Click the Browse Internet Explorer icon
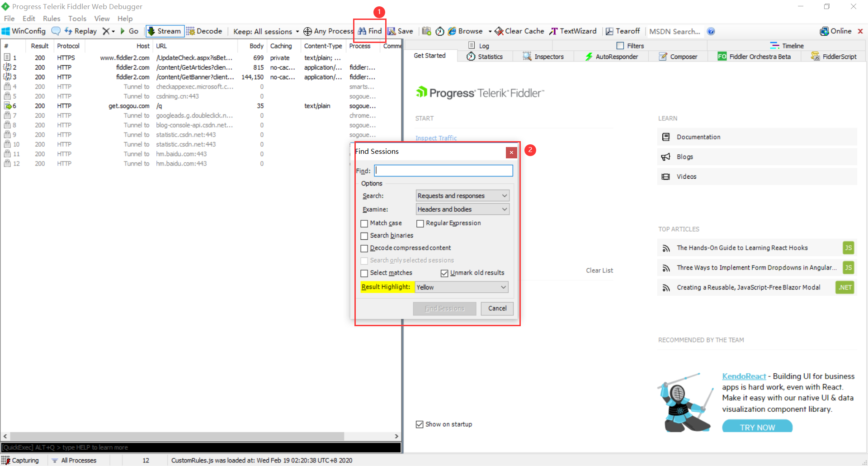 [x=452, y=31]
